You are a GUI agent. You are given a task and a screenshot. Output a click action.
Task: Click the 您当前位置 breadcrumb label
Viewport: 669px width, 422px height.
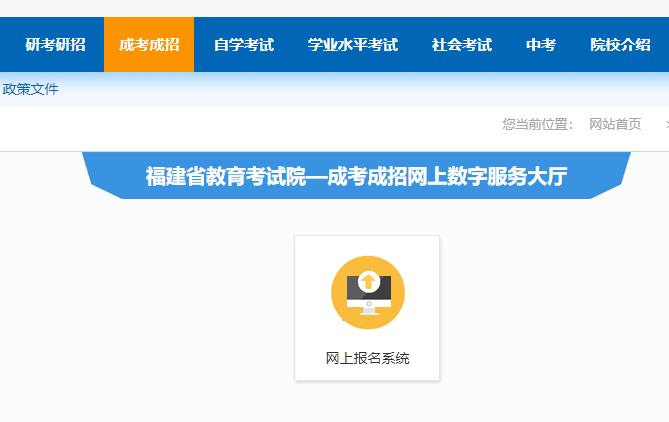[537, 124]
